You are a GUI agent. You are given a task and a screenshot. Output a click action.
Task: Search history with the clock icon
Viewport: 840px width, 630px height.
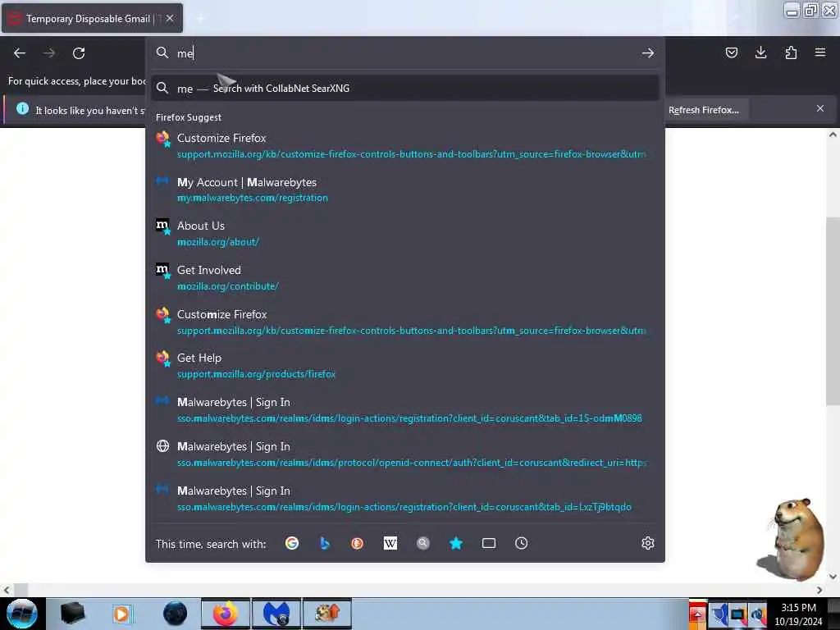521,543
